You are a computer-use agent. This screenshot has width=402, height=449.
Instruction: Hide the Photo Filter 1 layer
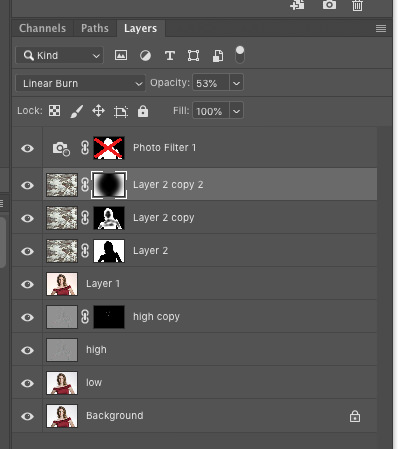pyautogui.click(x=27, y=148)
